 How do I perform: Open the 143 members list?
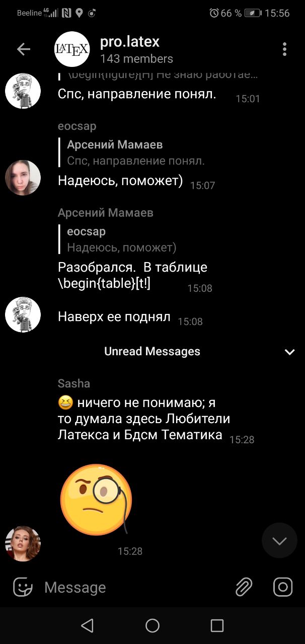click(136, 59)
